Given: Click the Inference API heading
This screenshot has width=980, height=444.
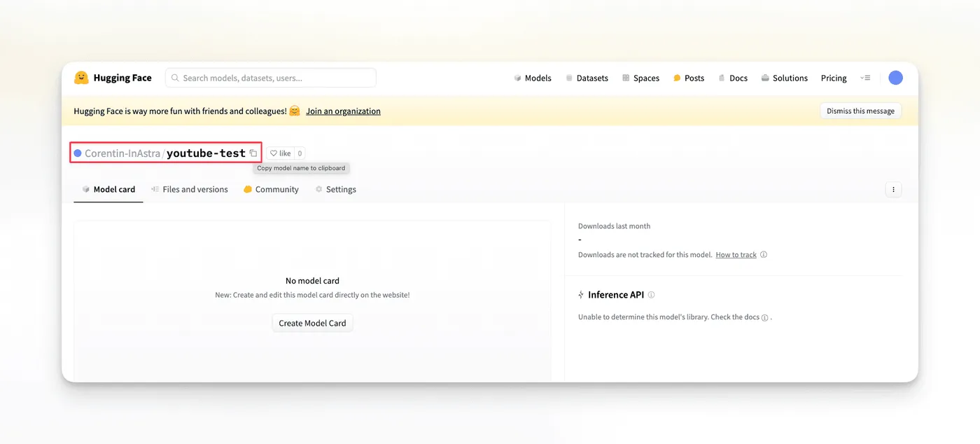Looking at the screenshot, I should pyautogui.click(x=616, y=295).
